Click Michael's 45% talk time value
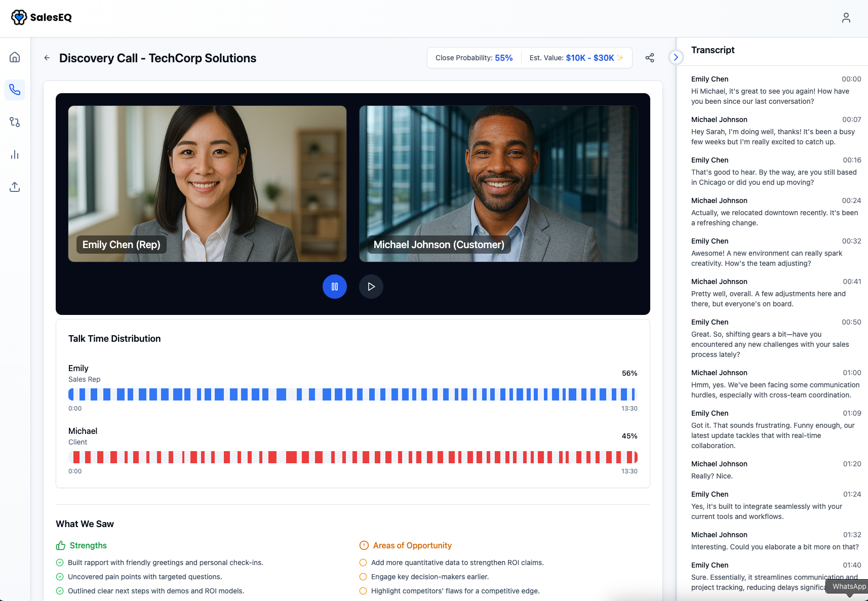Image resolution: width=868 pixels, height=601 pixels. 629,436
